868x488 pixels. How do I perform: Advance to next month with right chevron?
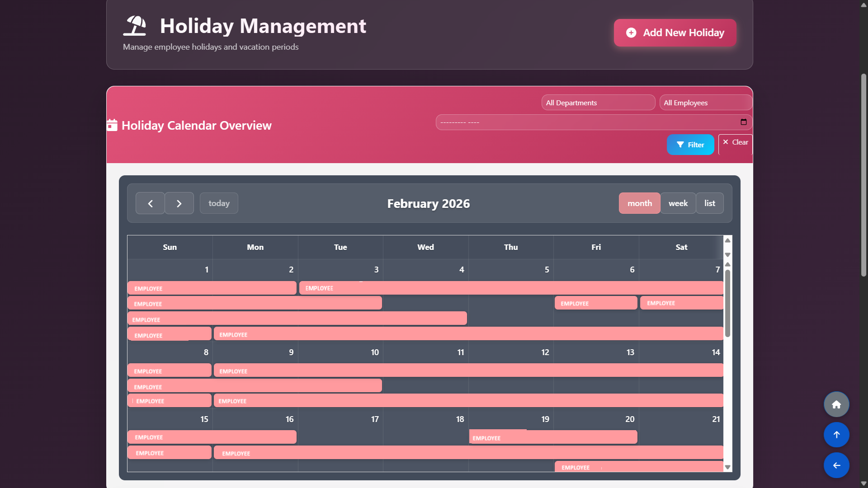pos(179,203)
